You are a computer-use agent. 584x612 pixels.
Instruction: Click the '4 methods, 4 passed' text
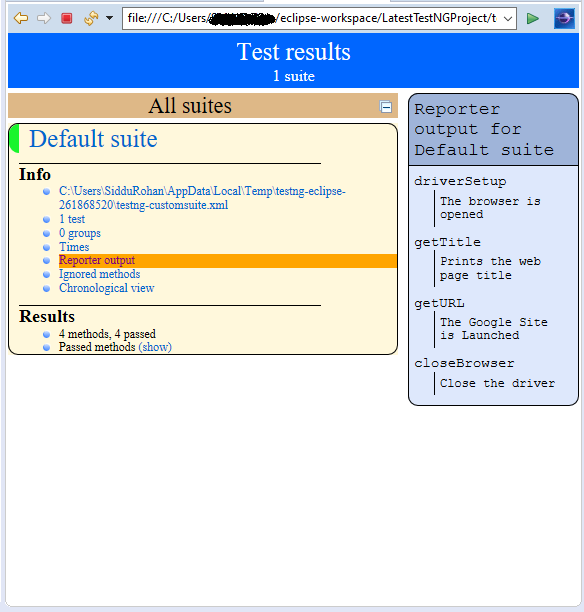[107, 334]
